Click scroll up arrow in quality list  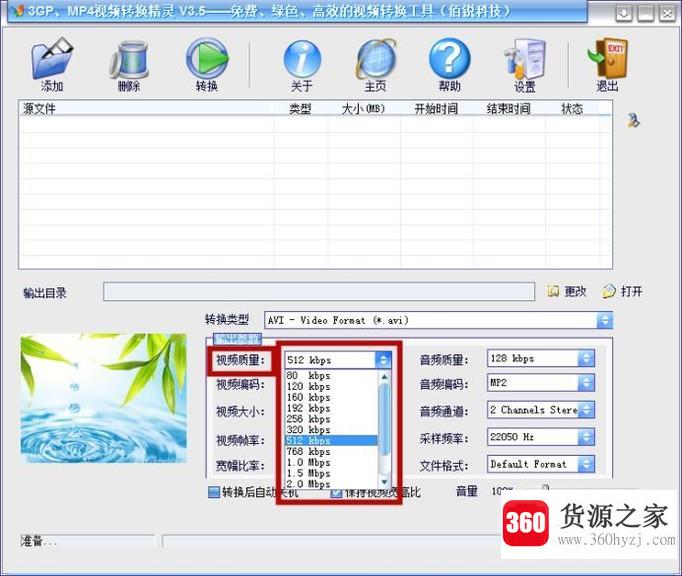(384, 376)
